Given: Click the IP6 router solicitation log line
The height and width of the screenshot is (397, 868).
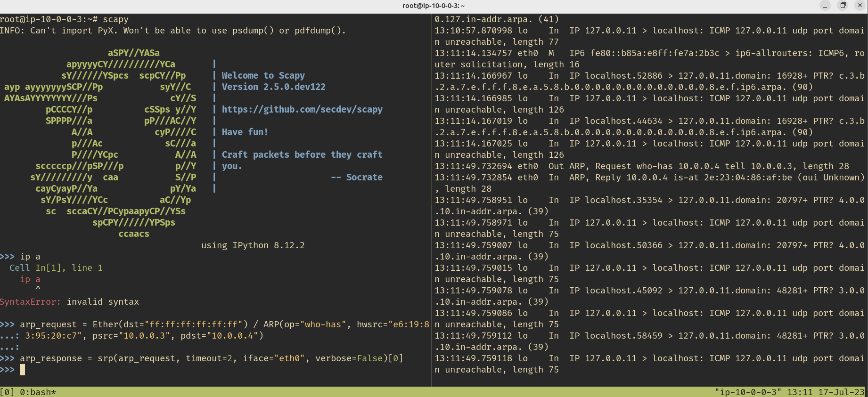Looking at the screenshot, I should 650,58.
